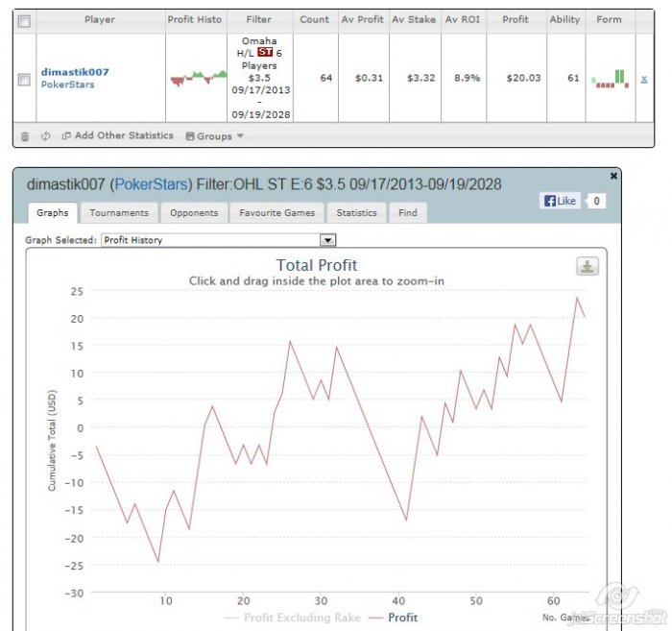Screen dimensions: 672x631
Task: Toggle Profit Excluding Rake legend series
Action: pos(293,618)
